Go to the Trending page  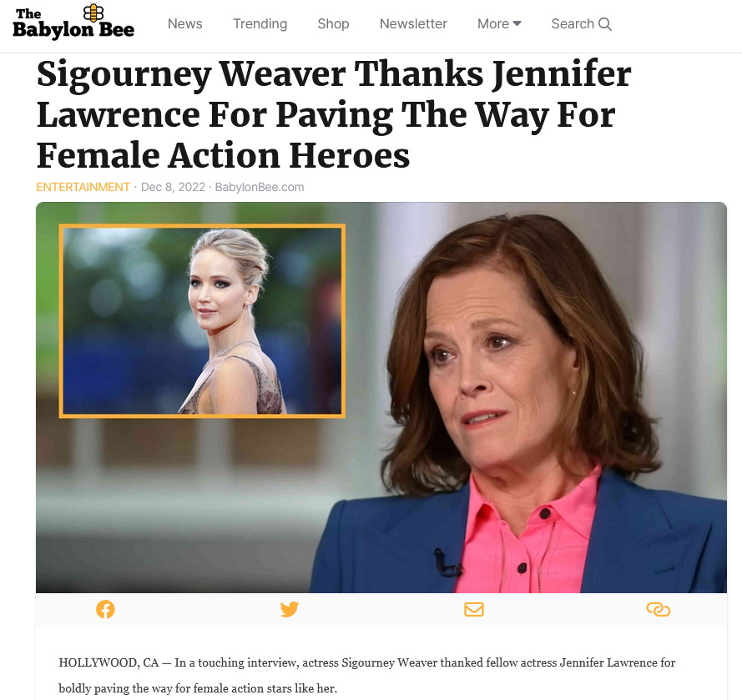point(260,23)
